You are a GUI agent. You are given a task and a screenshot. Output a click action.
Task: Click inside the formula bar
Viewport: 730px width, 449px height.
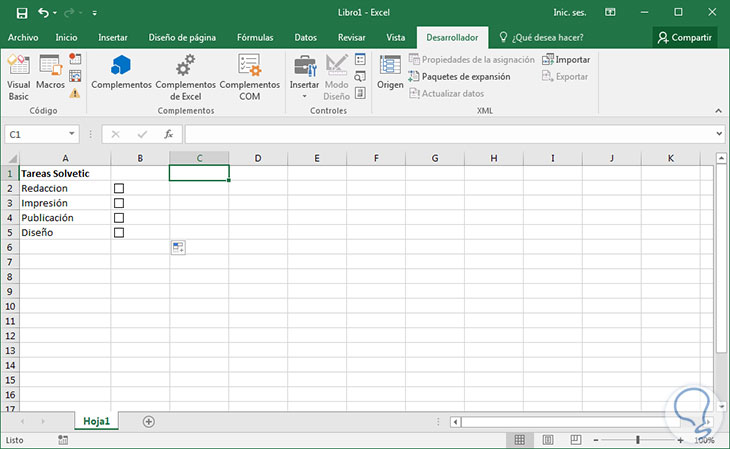click(x=449, y=134)
